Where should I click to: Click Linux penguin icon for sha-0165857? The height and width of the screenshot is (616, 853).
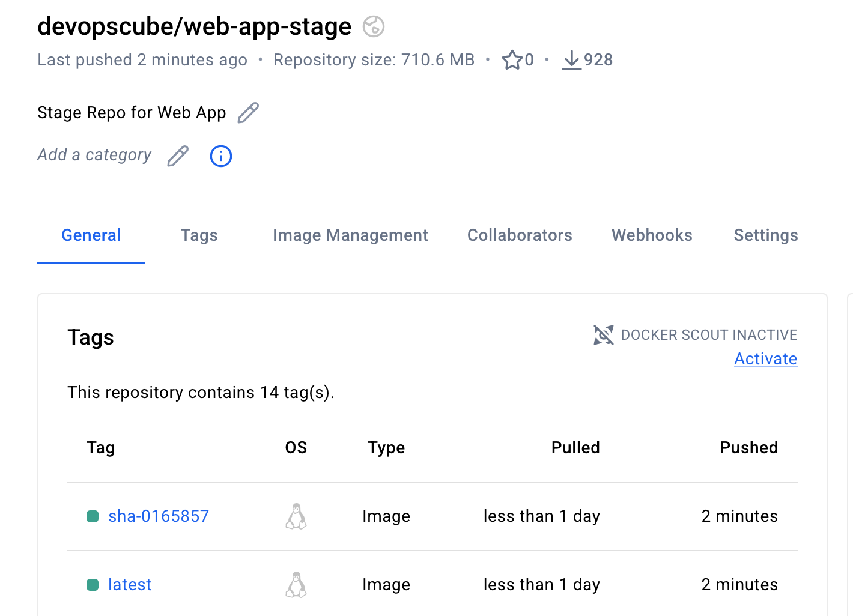(296, 516)
